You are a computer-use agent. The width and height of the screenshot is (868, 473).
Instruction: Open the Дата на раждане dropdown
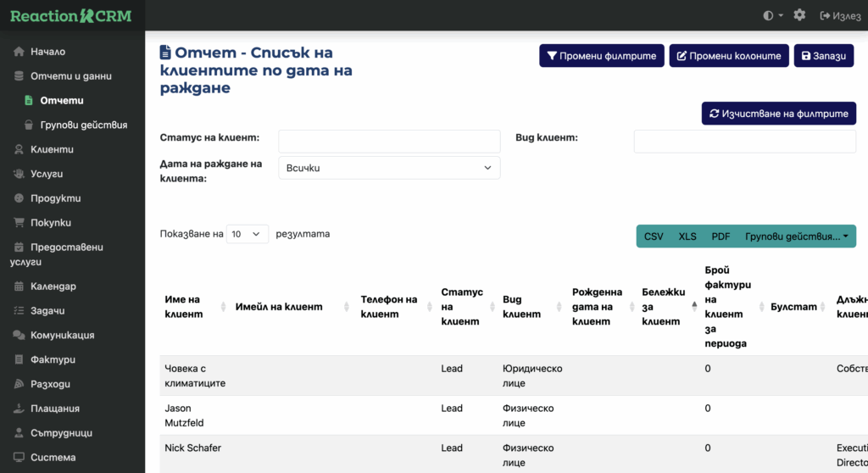[x=389, y=168]
